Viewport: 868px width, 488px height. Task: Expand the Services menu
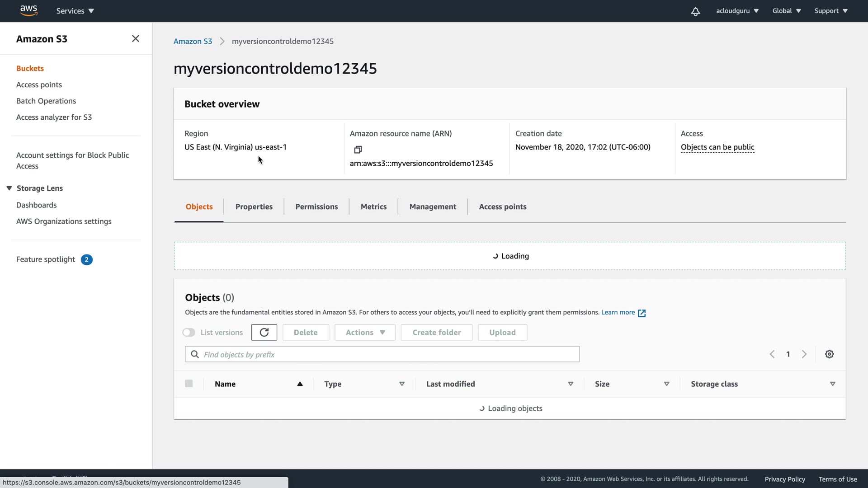(x=75, y=11)
